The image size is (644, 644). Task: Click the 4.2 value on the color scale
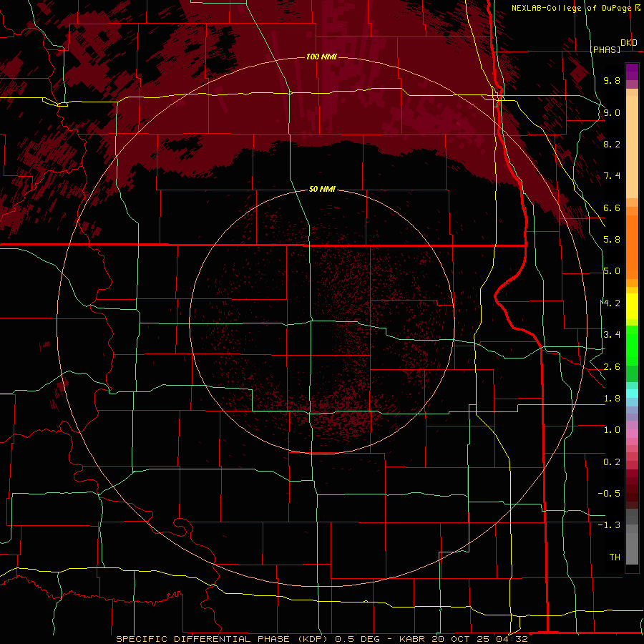[612, 303]
